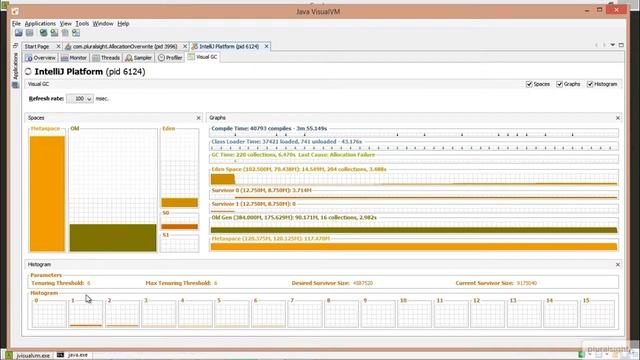This screenshot has height=360, width=640.
Task: Select the IntelliJ Platform (pid 6124) tab
Action: click(x=229, y=47)
